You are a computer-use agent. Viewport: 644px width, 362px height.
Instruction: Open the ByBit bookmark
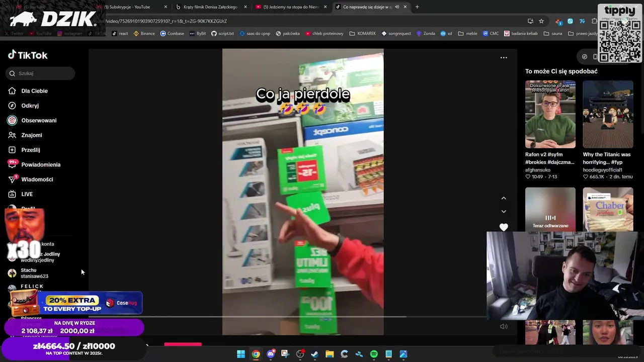click(x=197, y=34)
